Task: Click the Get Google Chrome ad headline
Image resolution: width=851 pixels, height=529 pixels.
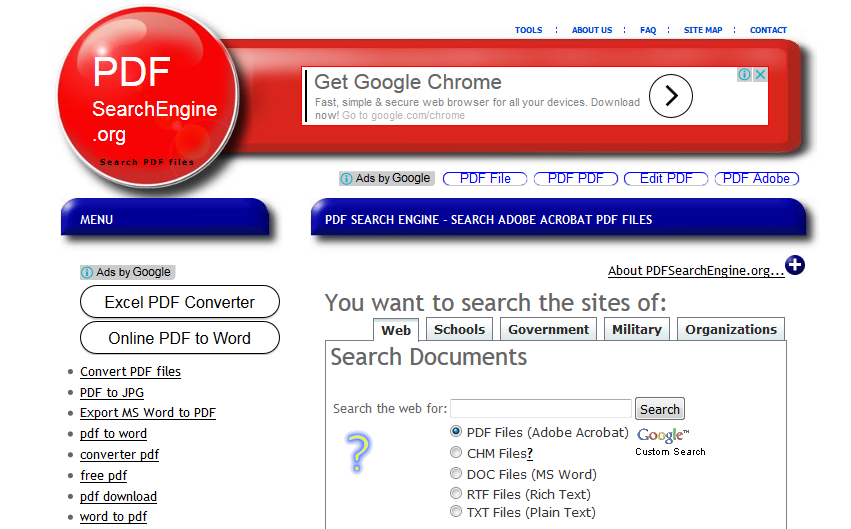Action: pos(408,82)
